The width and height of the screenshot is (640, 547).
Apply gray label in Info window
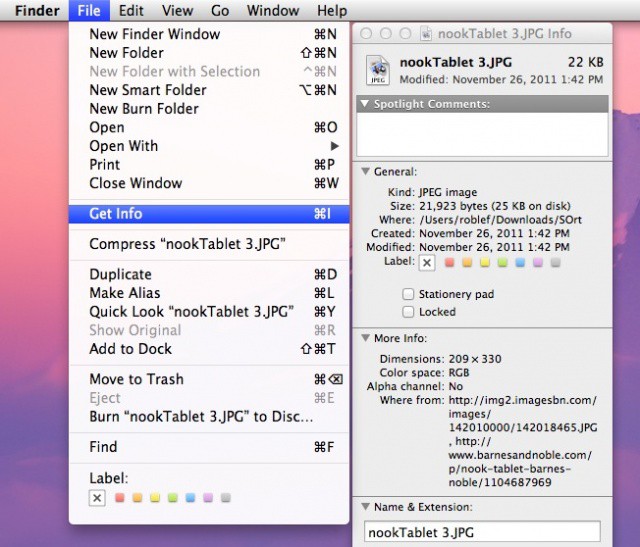(x=555, y=262)
